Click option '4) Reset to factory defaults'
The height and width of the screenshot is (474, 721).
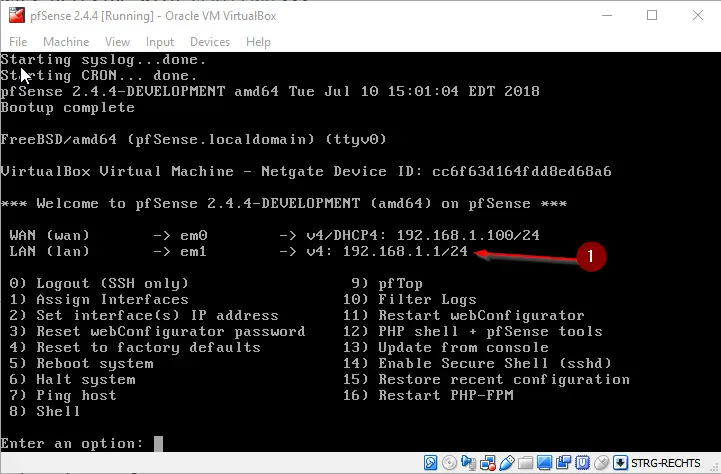(135, 348)
